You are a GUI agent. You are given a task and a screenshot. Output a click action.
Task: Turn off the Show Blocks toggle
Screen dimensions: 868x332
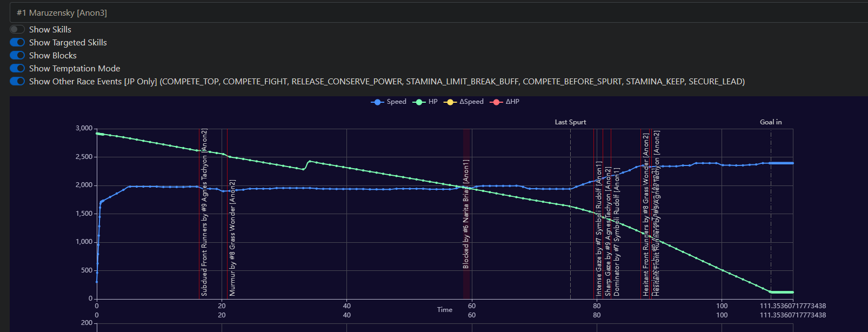coord(17,55)
